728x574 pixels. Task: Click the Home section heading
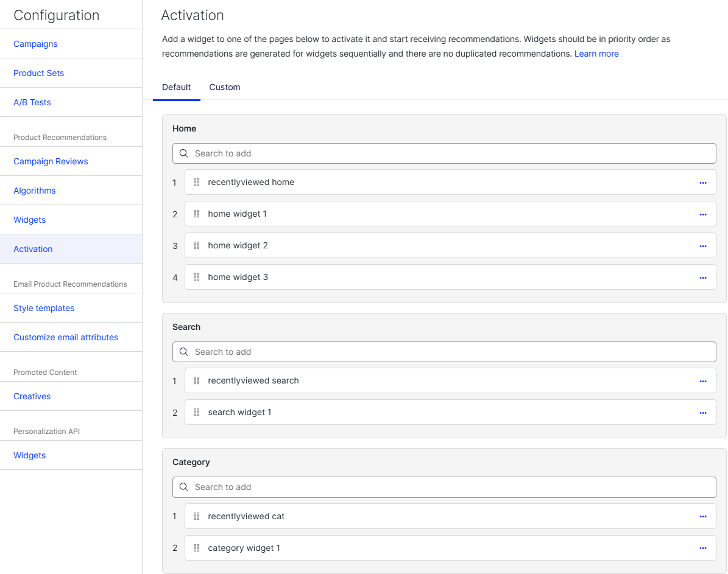click(185, 128)
